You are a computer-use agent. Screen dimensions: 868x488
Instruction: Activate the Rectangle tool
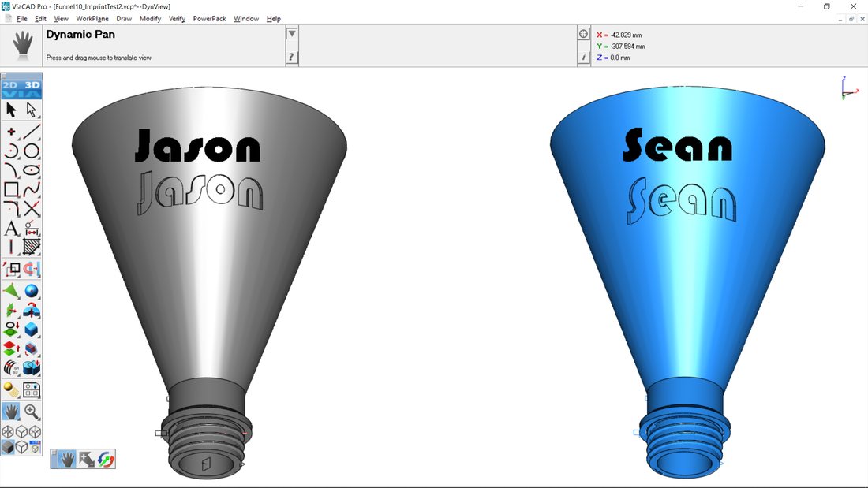[x=11, y=189]
